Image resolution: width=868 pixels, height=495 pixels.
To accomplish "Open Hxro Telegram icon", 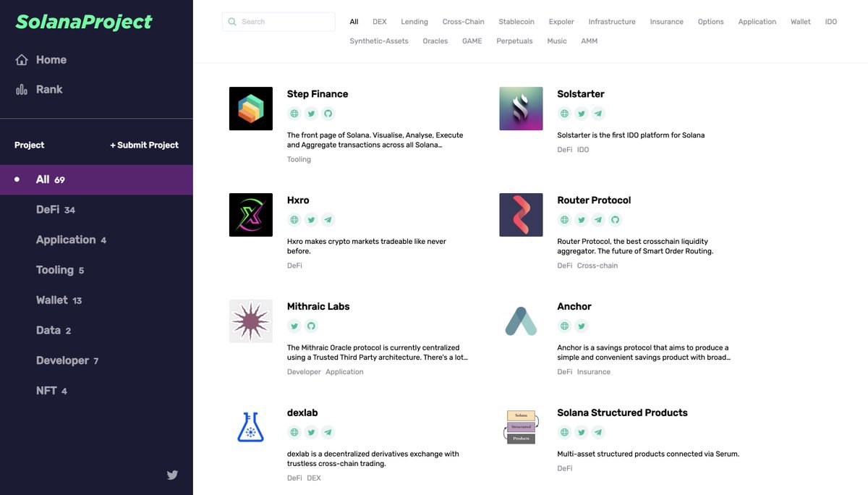I will click(x=328, y=220).
